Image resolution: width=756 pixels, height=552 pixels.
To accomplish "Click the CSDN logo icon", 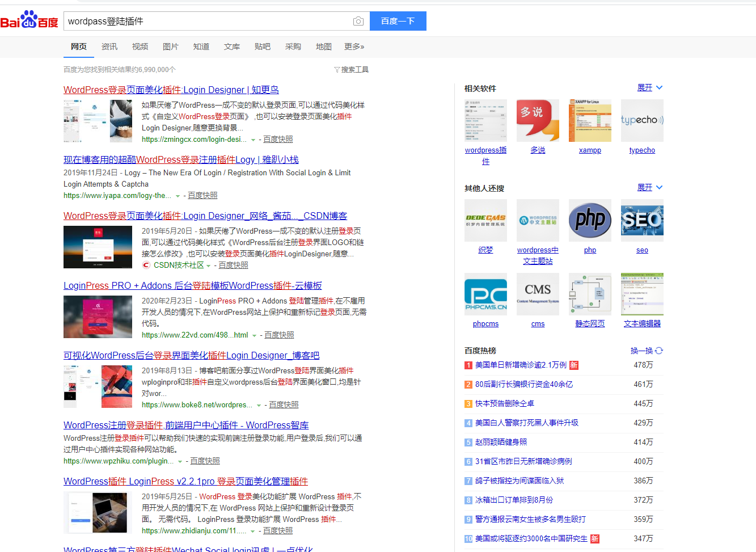I will click(x=146, y=265).
